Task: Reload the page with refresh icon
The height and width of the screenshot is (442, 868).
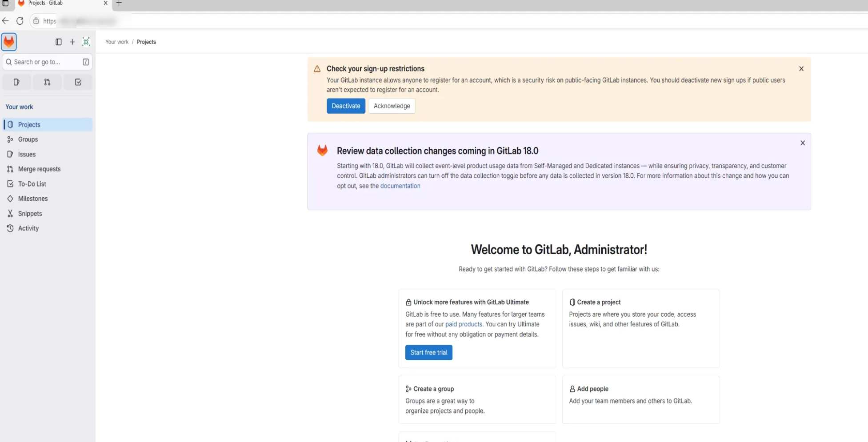Action: (20, 21)
